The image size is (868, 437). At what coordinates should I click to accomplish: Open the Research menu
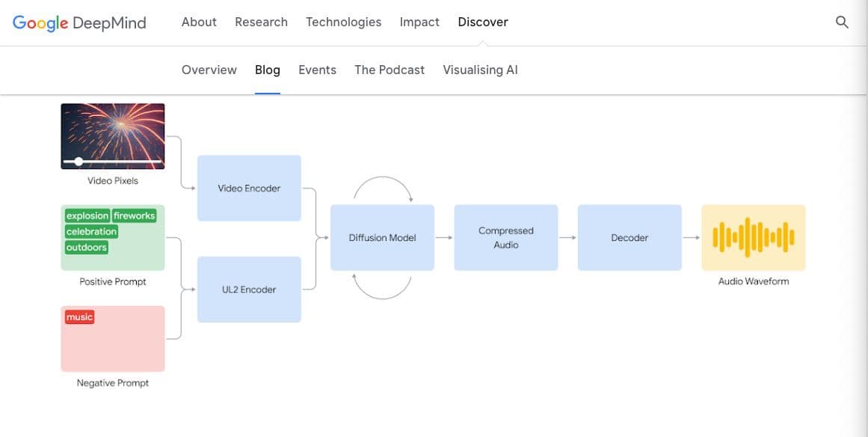coord(261,22)
